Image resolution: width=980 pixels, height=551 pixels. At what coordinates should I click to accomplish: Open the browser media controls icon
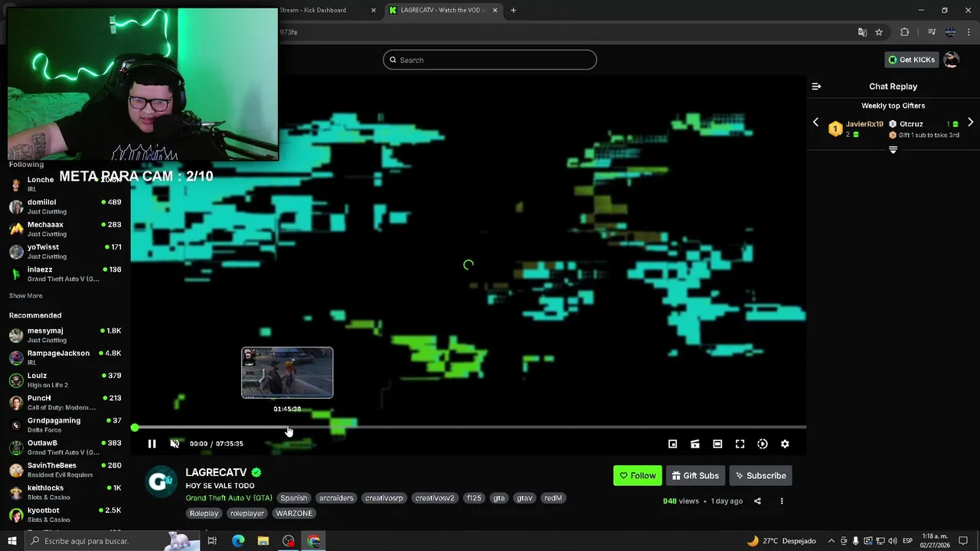point(932,32)
